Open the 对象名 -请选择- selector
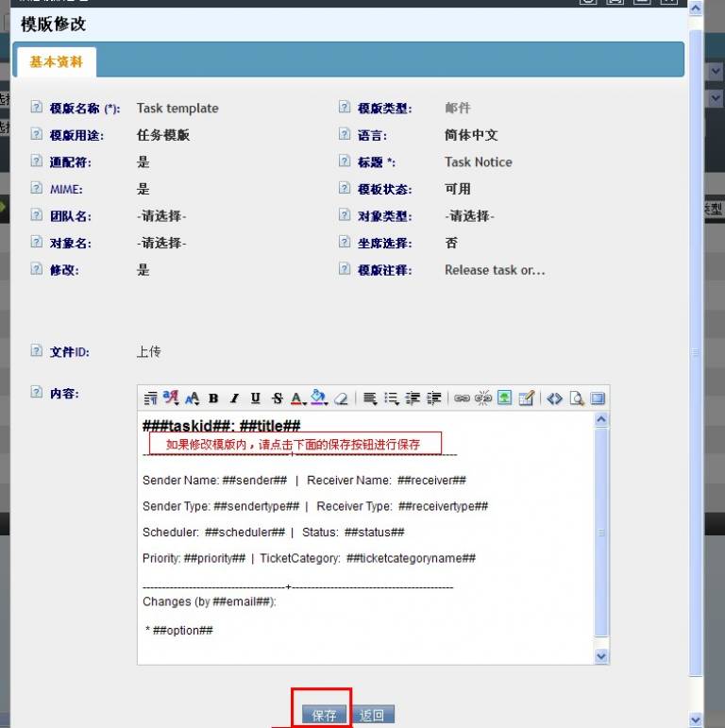Viewport: 725px width, 728px height. [161, 243]
